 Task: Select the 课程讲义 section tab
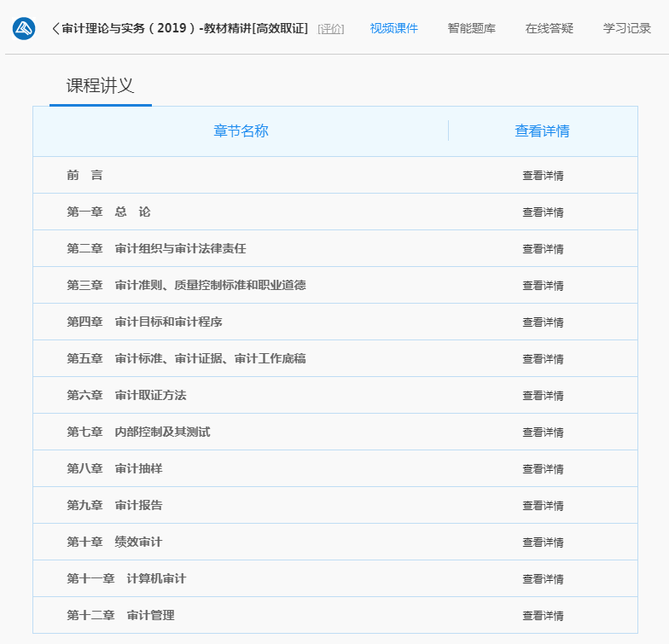point(101,86)
